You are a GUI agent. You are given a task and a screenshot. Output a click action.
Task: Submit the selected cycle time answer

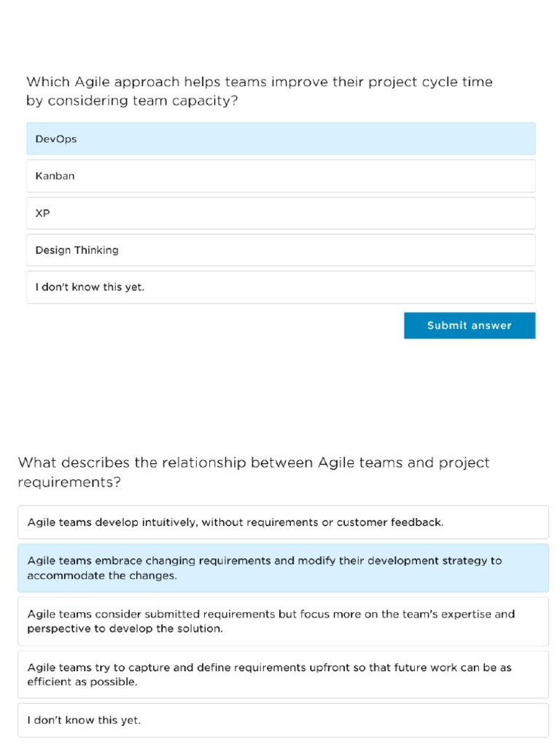[x=470, y=325]
